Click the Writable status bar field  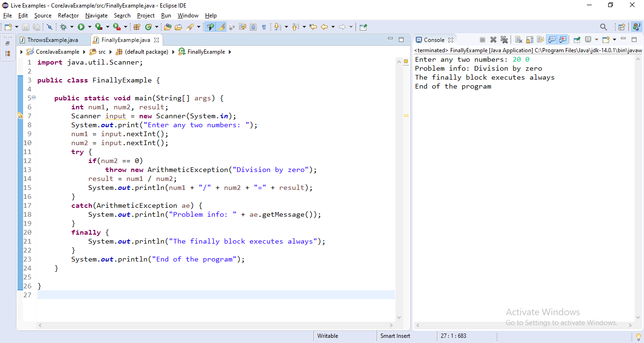tap(328, 336)
